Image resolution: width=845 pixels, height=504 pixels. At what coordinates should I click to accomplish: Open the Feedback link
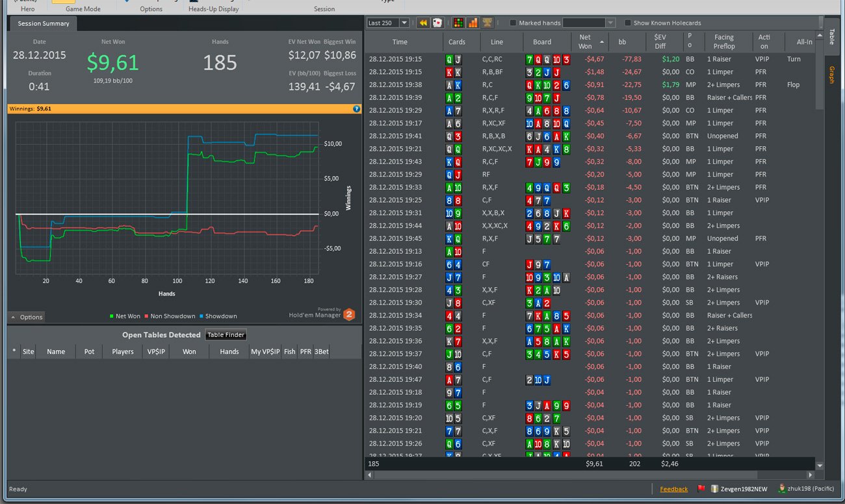coord(673,489)
